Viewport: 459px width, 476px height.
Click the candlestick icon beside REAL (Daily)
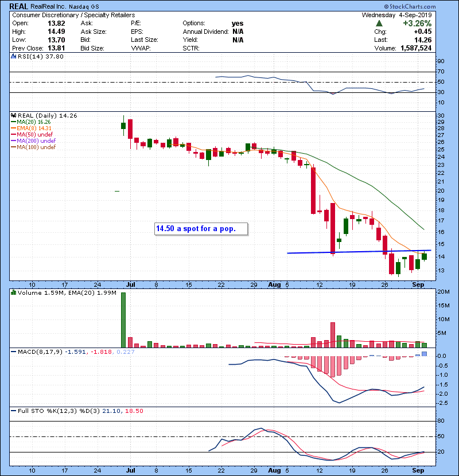point(13,115)
